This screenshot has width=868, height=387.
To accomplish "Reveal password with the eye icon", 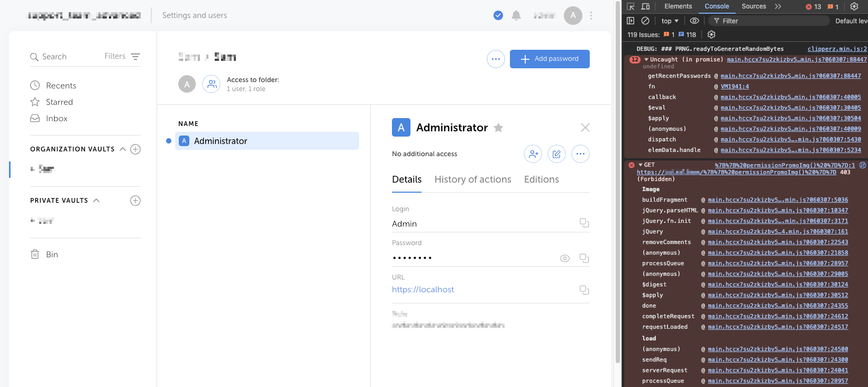I will click(x=565, y=258).
